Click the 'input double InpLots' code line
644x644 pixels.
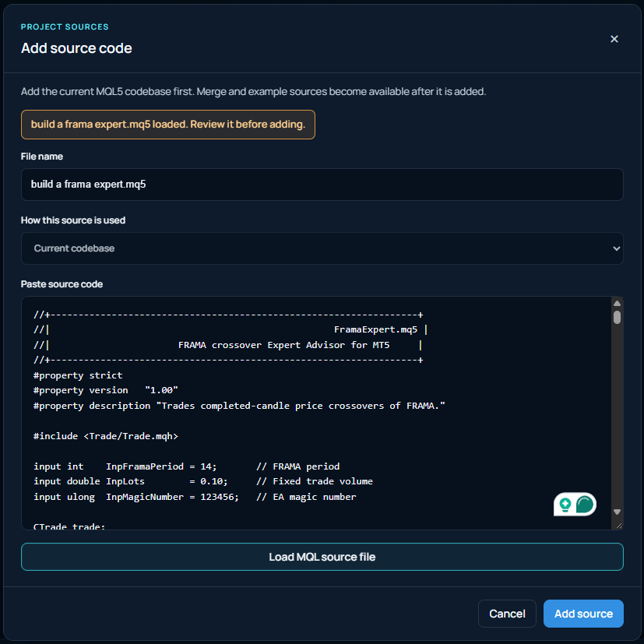point(203,481)
